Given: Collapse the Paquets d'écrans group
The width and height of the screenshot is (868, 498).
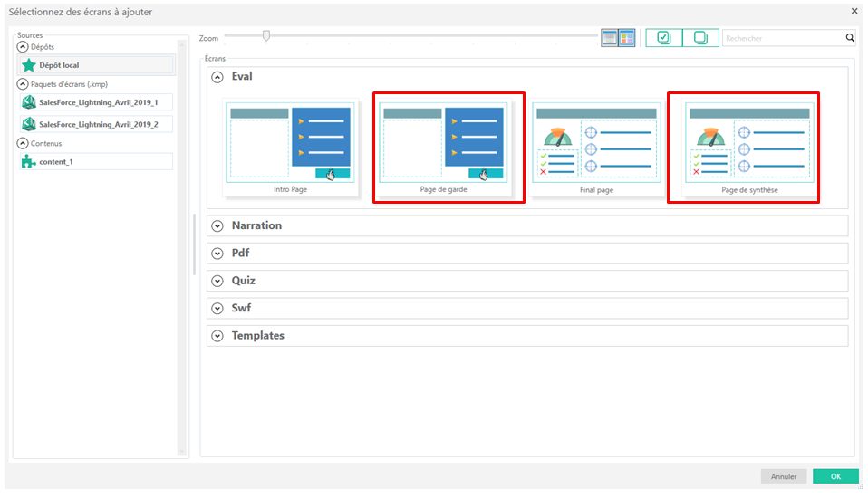Looking at the screenshot, I should tap(23, 83).
